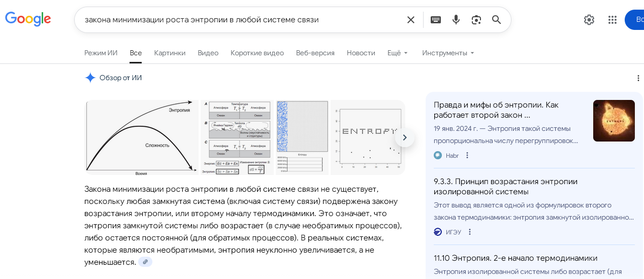The height and width of the screenshot is (279, 644).
Task: Open the Google logo homepage link
Action: pos(28,19)
